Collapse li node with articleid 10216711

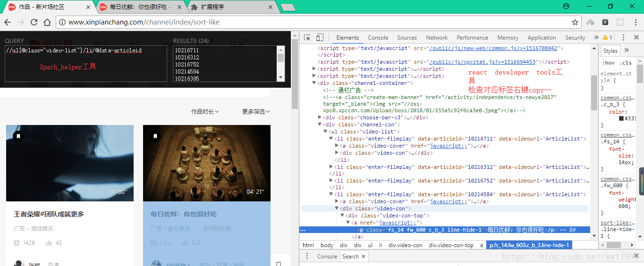pos(331,139)
